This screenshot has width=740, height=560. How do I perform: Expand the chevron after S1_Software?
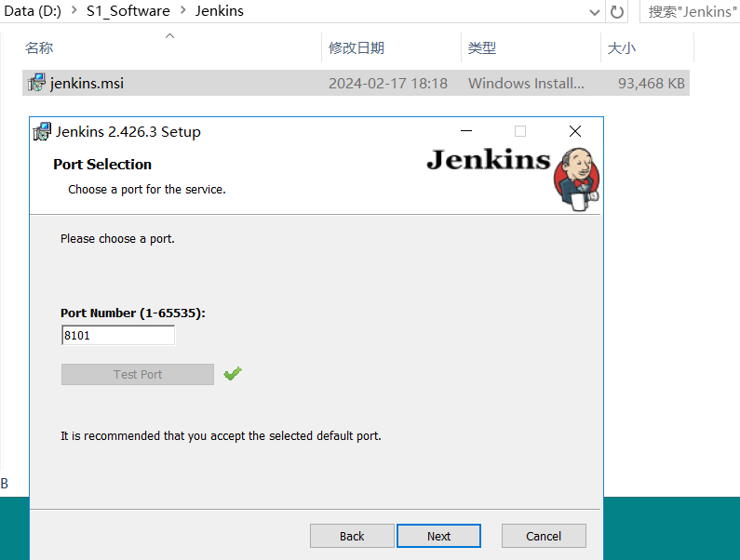[183, 10]
